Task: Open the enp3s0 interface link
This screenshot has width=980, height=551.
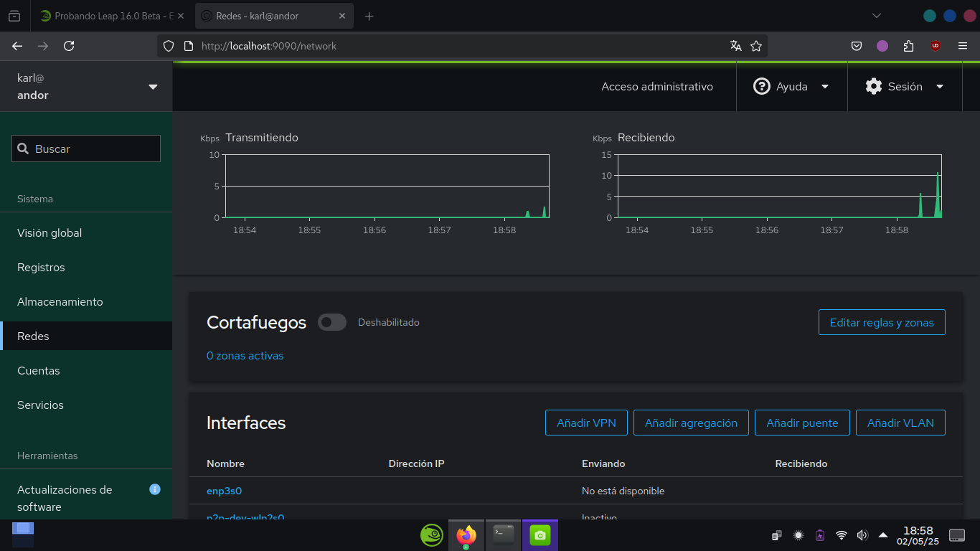Action: pyautogui.click(x=224, y=491)
